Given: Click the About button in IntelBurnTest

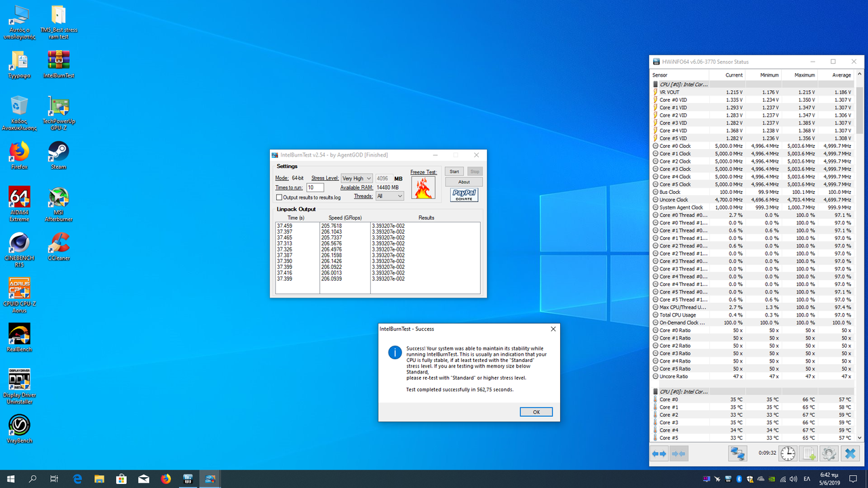Looking at the screenshot, I should point(464,182).
